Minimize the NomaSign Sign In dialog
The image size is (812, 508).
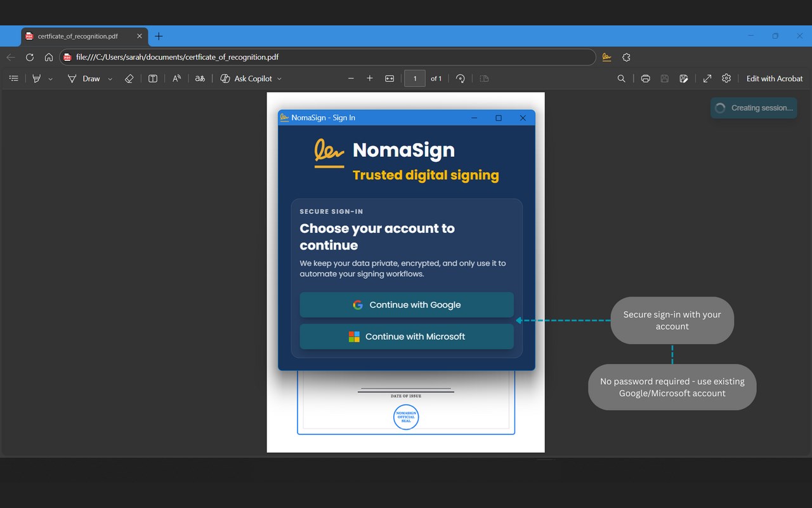[x=475, y=118]
